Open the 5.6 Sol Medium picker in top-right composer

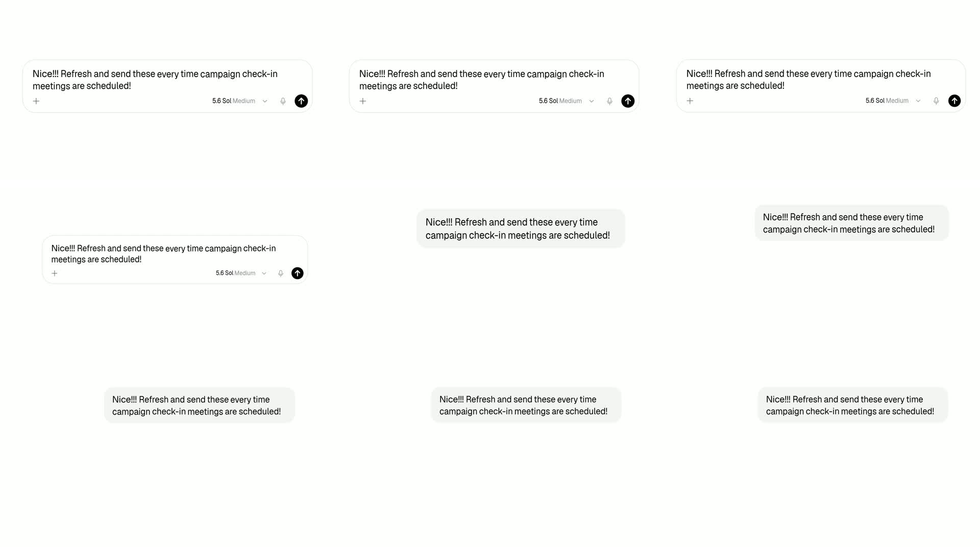[x=893, y=101]
